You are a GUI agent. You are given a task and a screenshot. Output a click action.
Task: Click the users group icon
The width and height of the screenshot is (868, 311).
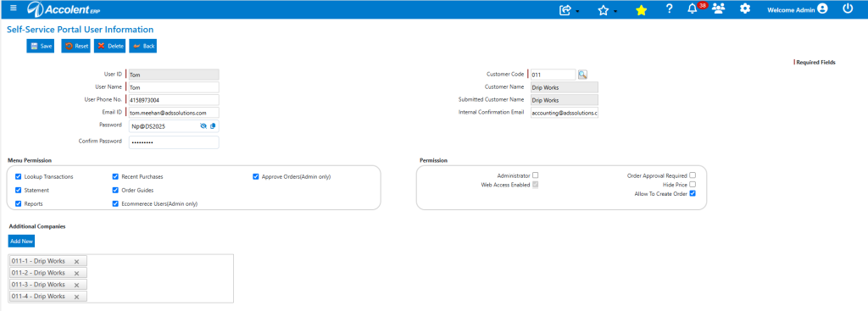(719, 8)
